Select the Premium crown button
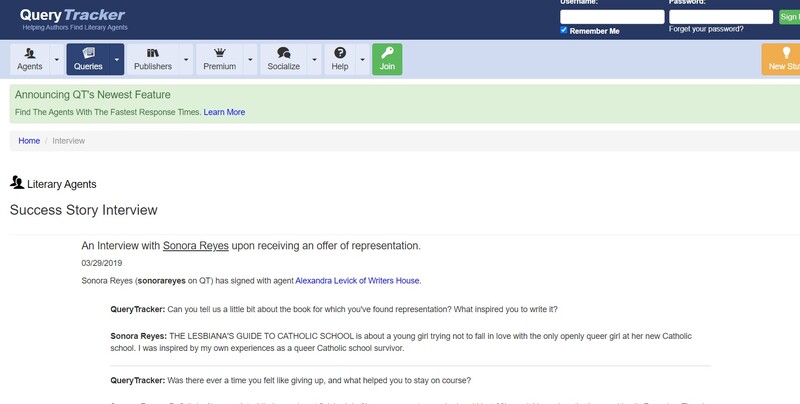800x404 pixels. [219, 59]
